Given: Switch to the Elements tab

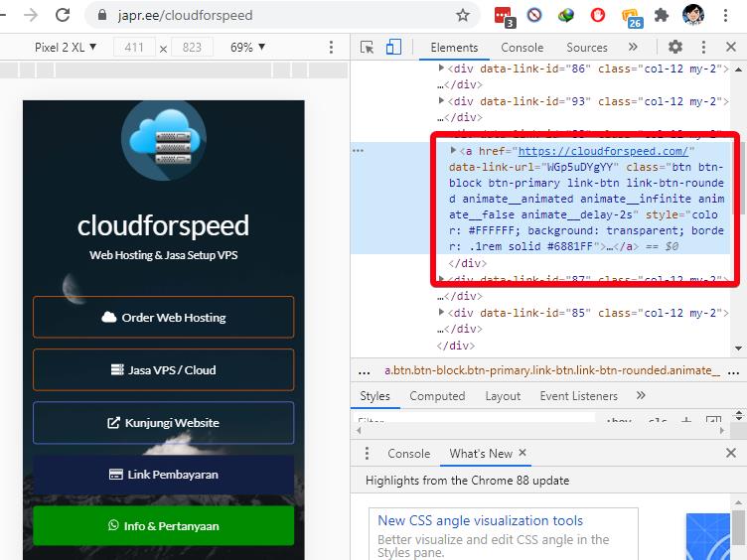Looking at the screenshot, I should click(454, 47).
